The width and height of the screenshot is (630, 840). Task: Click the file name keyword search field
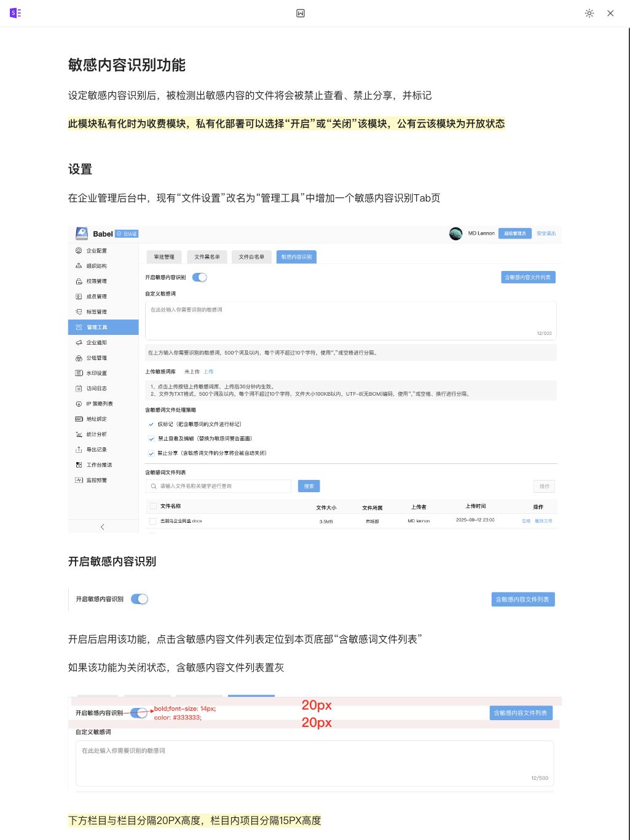coord(218,486)
